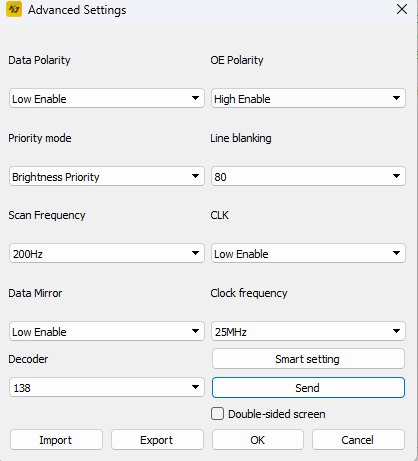The image size is (418, 461).
Task: Click the Scan Frequency label
Action: (x=47, y=215)
